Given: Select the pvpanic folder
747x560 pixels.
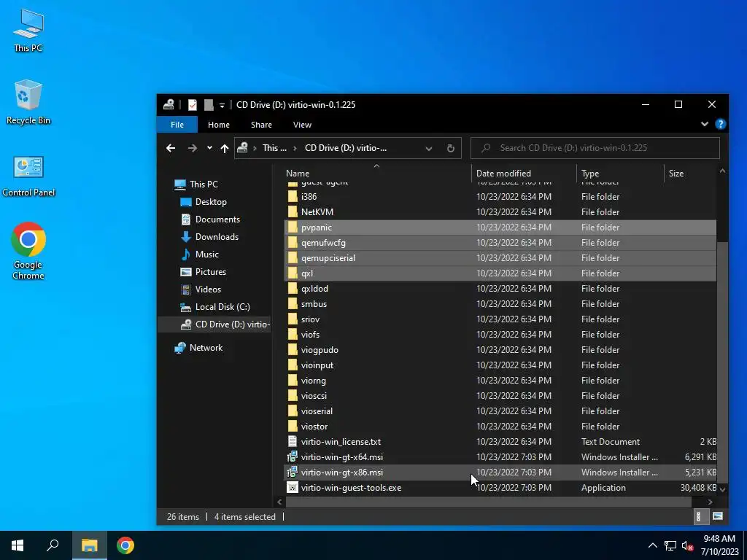Looking at the screenshot, I should click(x=500, y=227).
